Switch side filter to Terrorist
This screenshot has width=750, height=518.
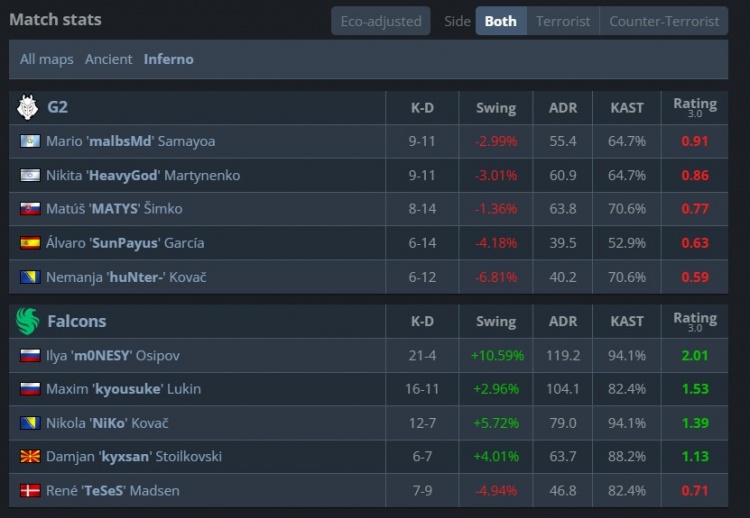tap(563, 21)
